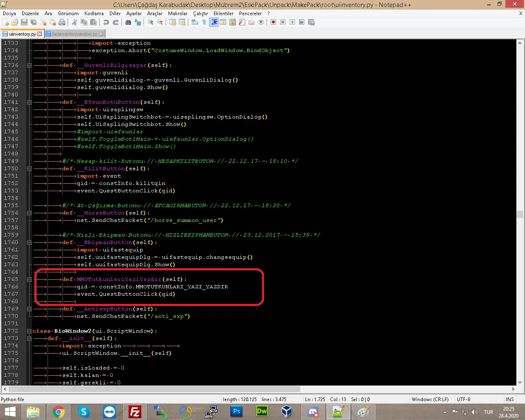Collapse the __AntiexpButton fold at line 1769
Screen dimensions: 525x420
click(29, 309)
